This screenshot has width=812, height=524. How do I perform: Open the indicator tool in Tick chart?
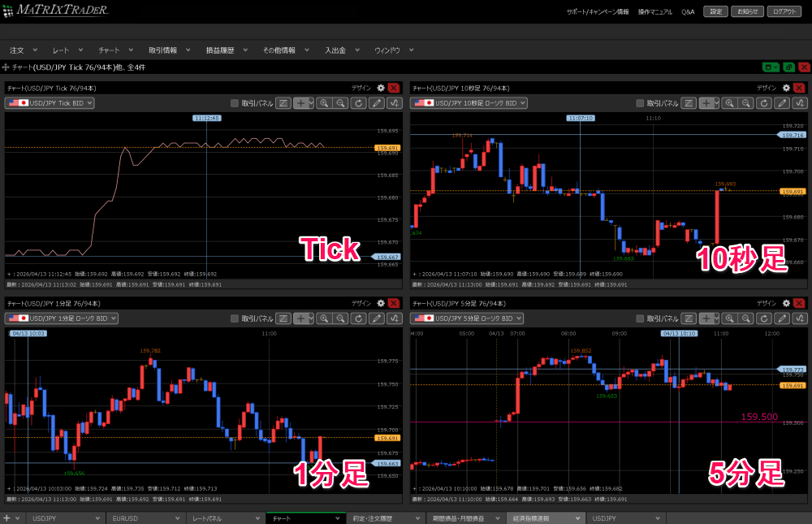click(x=395, y=103)
